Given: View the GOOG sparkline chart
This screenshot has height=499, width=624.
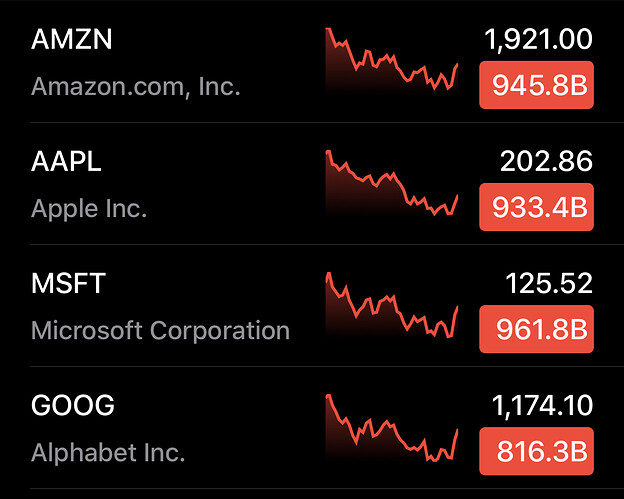Looking at the screenshot, I should coord(392,428).
